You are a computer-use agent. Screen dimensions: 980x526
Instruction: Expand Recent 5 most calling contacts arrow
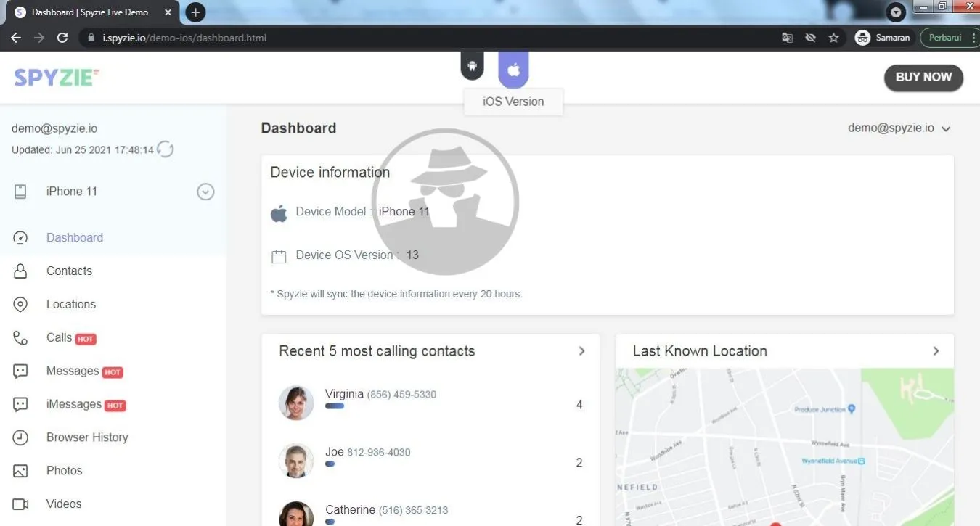pos(581,351)
